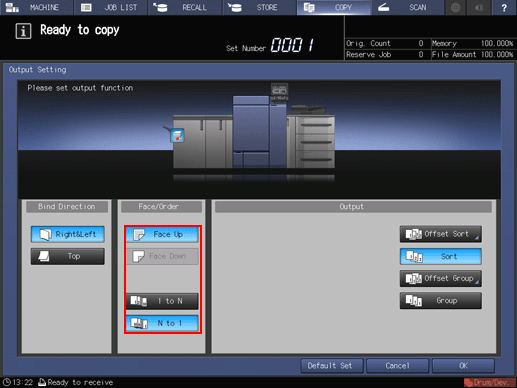Click the speaker sound icon
The height and width of the screenshot is (388, 517).
[479, 7]
